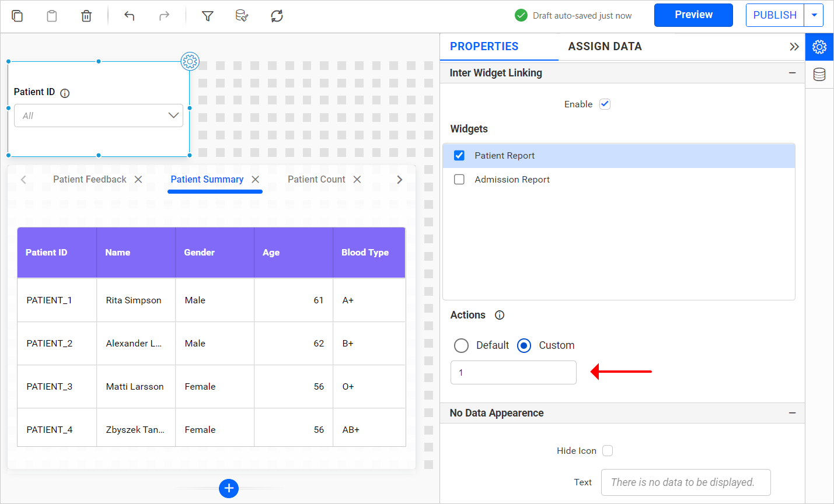
Task: Open Patient ID widget settings gear
Action: tap(190, 61)
